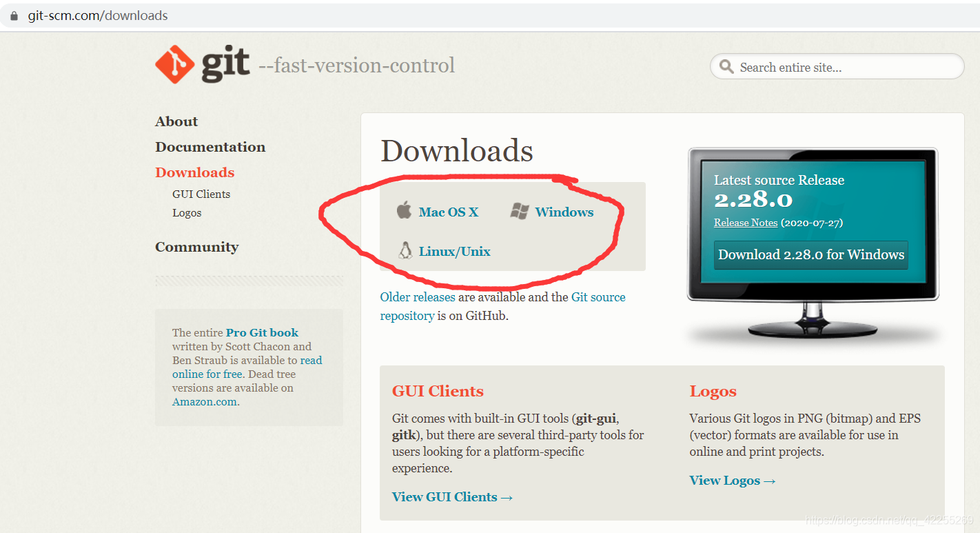Click the Windows flag icon
The height and width of the screenshot is (533, 980).
(520, 212)
